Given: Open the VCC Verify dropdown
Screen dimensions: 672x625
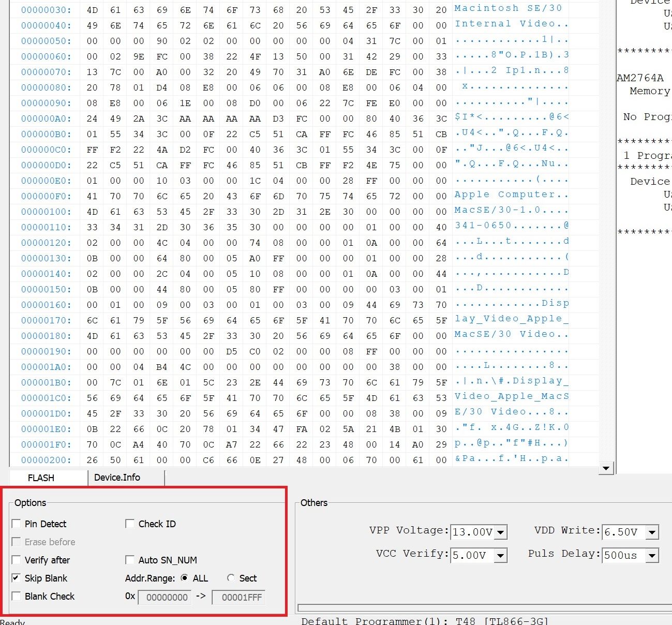Looking at the screenshot, I should point(500,556).
